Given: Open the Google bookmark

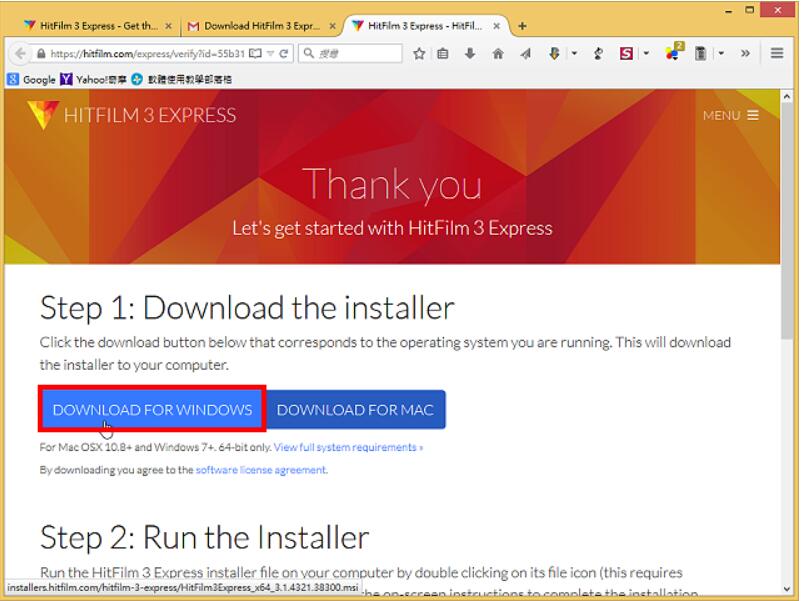Looking at the screenshot, I should point(32,79).
